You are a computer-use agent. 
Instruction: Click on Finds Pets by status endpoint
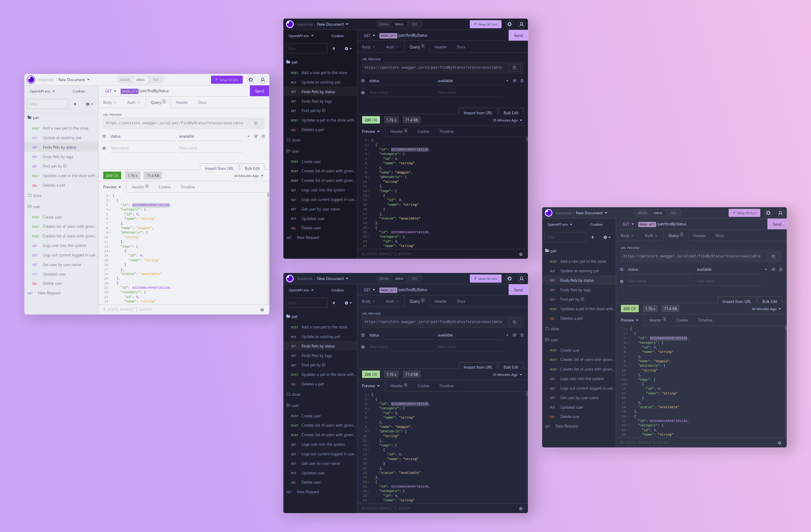[x=59, y=147]
